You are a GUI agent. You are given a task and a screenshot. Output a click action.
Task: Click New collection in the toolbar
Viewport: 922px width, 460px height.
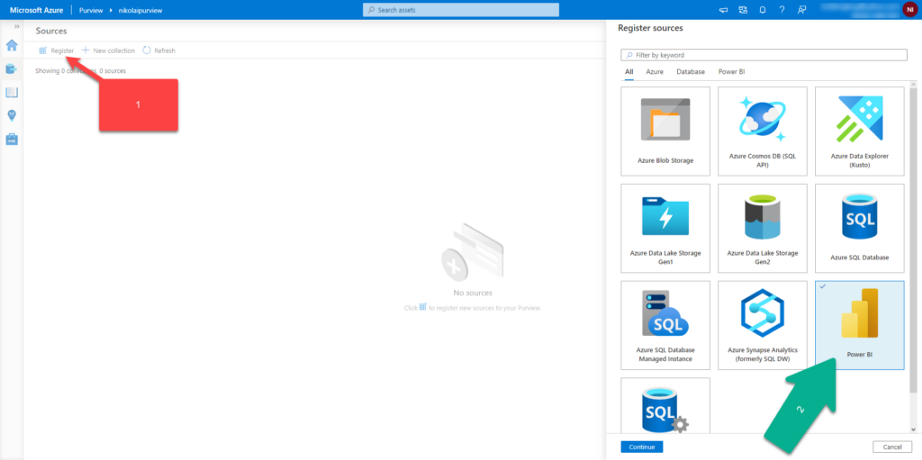tap(108, 51)
